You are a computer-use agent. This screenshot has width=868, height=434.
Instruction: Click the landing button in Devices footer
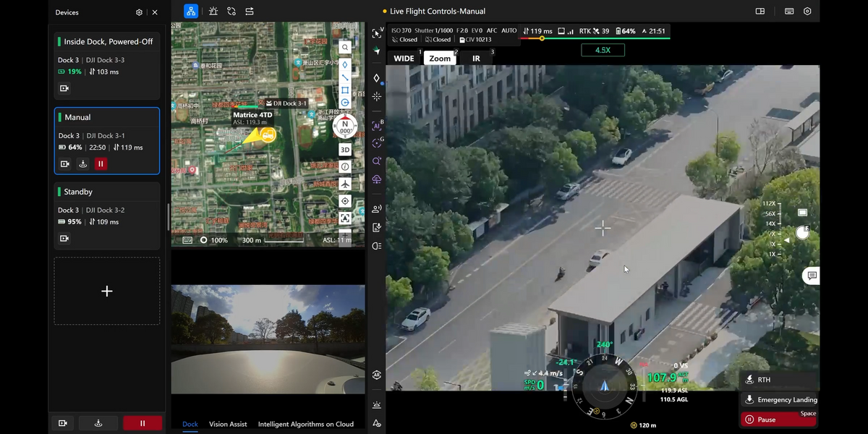click(98, 423)
